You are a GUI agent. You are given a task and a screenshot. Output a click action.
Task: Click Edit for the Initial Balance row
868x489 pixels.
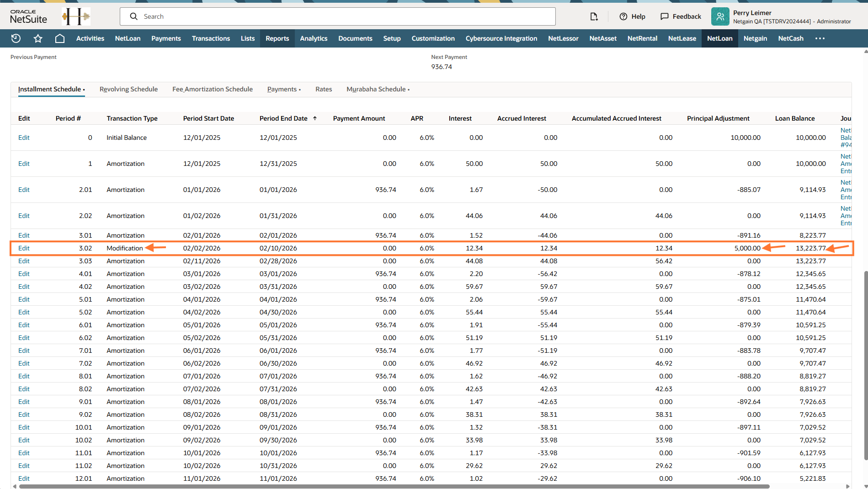point(24,138)
